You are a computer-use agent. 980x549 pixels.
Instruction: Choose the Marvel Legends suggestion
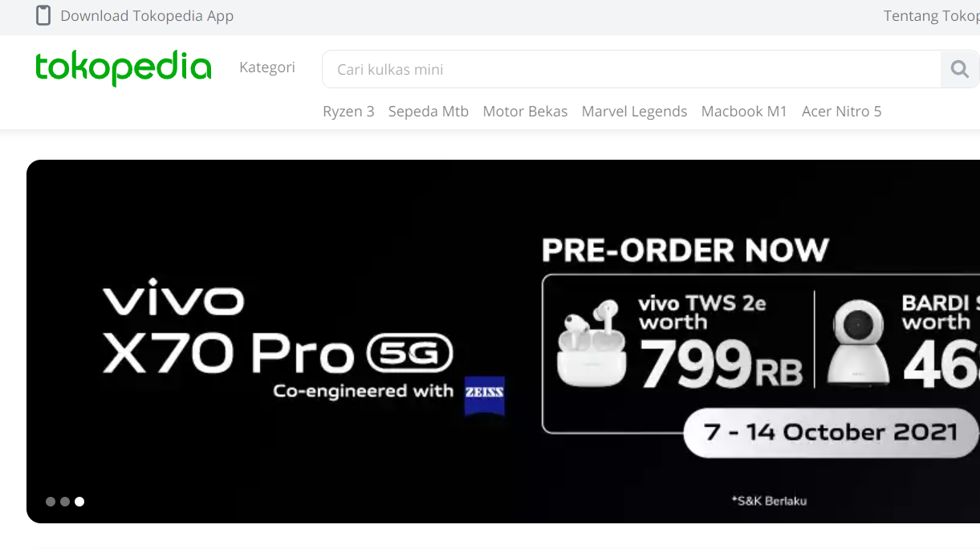634,112
